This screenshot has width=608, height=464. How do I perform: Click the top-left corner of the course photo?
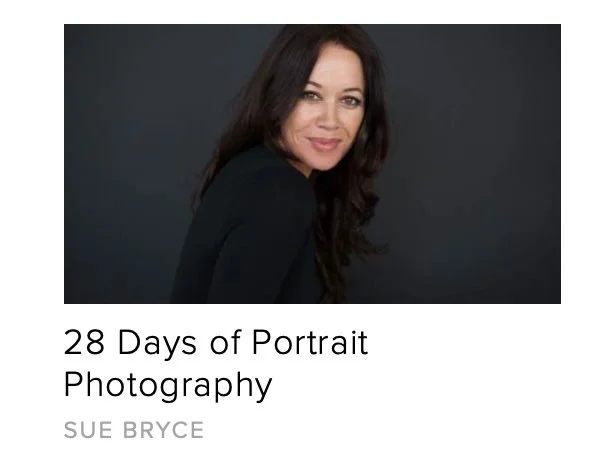pos(66,26)
